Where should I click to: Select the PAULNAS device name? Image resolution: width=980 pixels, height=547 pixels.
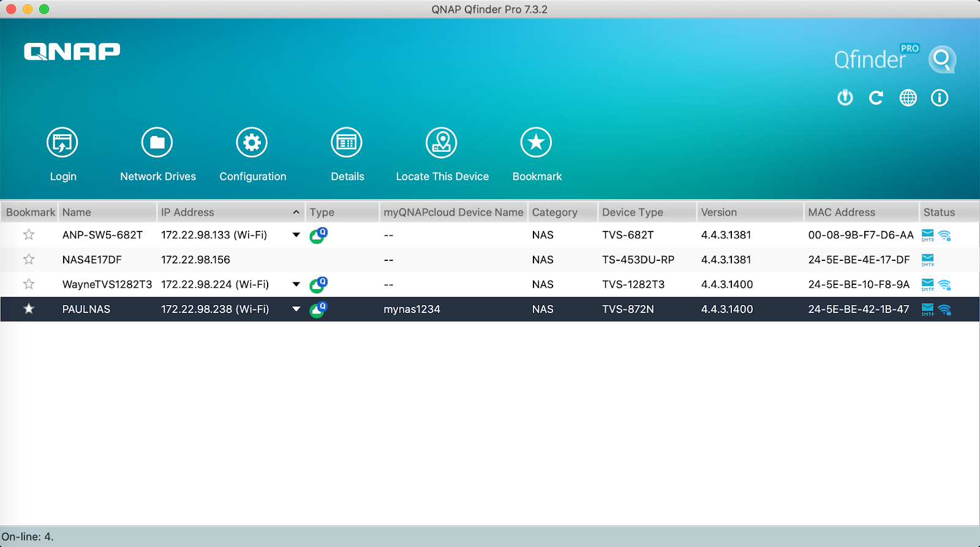click(86, 309)
